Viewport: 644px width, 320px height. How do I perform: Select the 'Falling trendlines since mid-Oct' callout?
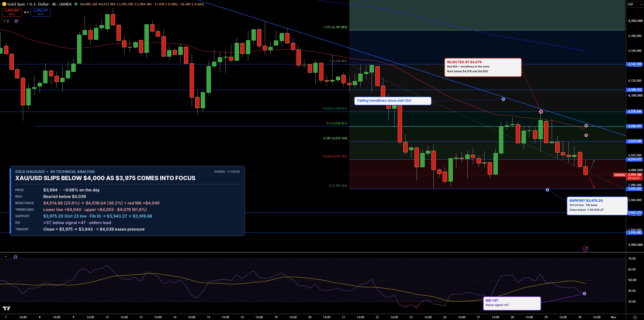coord(393,101)
